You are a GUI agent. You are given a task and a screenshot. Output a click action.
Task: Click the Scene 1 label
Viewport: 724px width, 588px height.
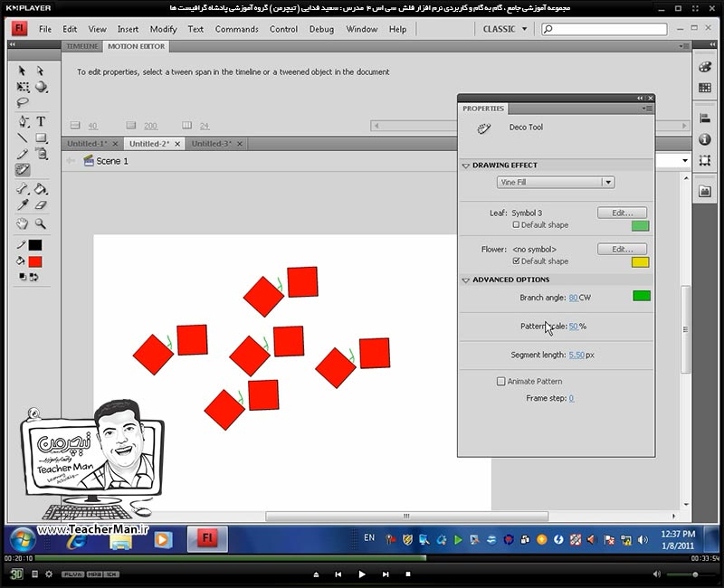click(111, 161)
